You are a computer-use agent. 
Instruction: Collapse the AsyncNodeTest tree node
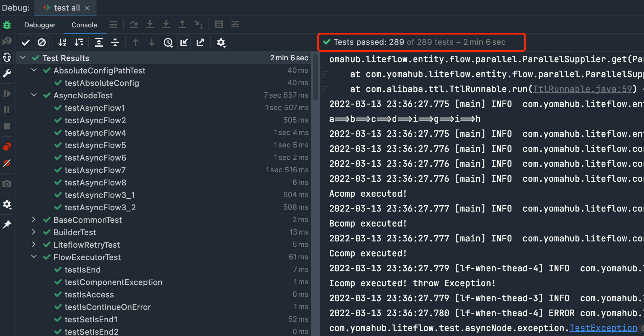(x=34, y=95)
